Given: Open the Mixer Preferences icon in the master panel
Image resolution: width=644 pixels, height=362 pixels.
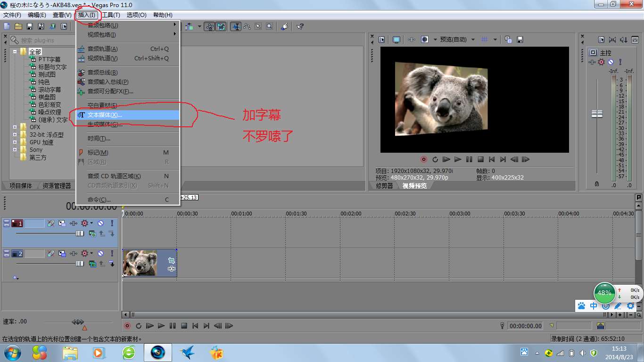Looking at the screenshot, I should [x=635, y=40].
